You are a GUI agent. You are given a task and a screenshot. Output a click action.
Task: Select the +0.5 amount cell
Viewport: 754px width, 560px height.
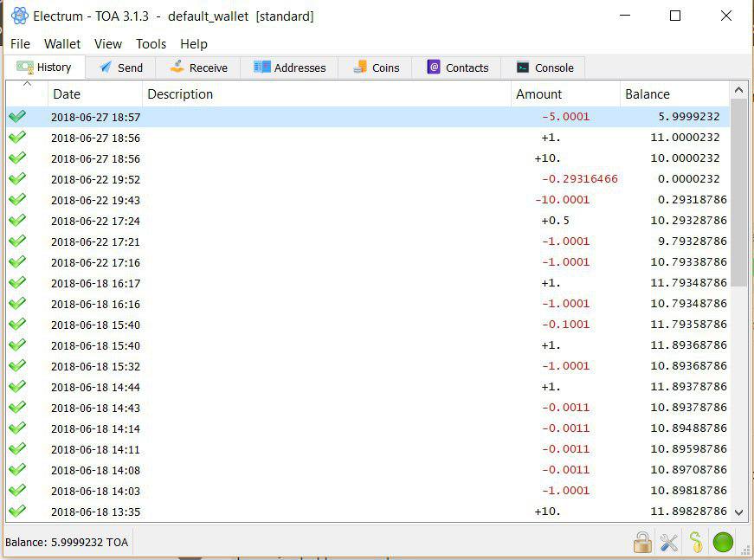pos(555,220)
